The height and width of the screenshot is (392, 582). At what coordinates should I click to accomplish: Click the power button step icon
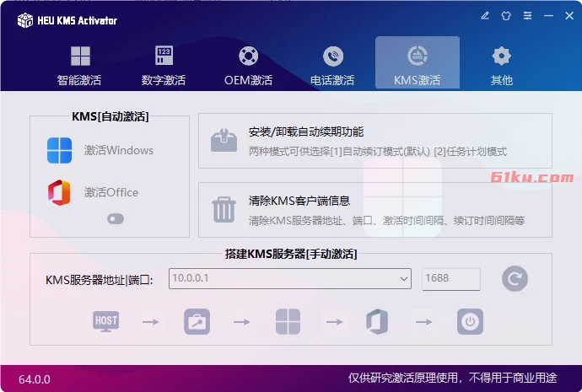[470, 321]
